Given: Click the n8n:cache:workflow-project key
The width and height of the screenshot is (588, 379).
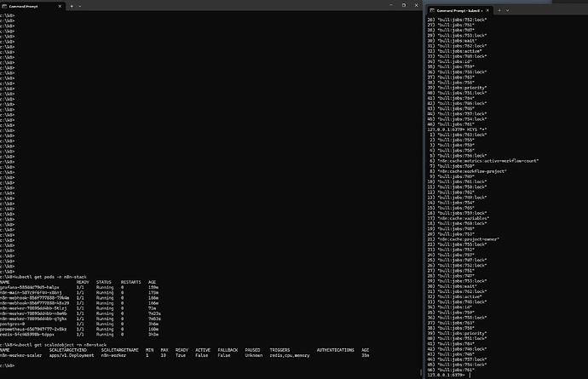Looking at the screenshot, I should coord(472,171).
